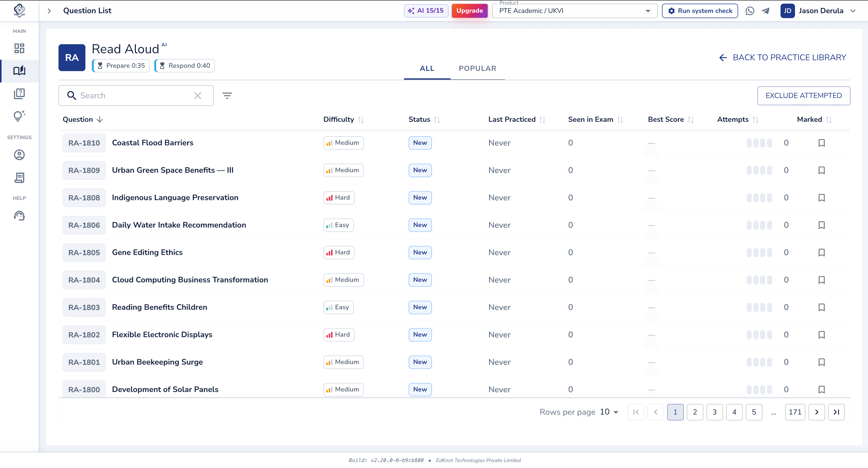Go to page 2

tap(695, 412)
